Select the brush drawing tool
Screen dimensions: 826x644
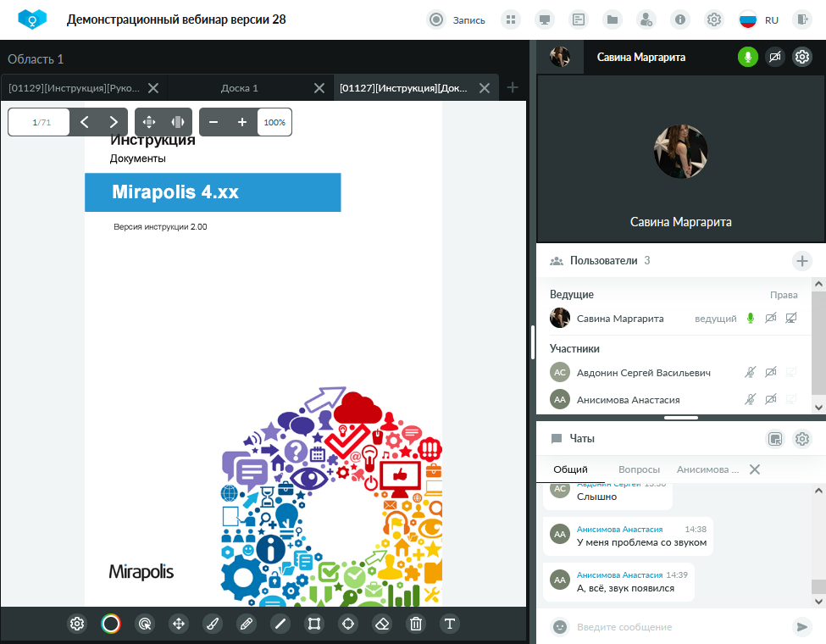[x=213, y=624]
